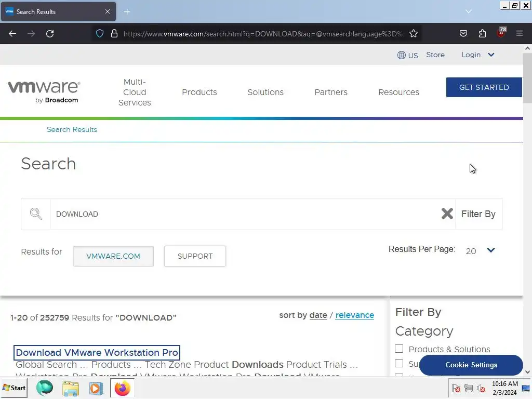
Task: Open Firefox hamburger menu
Action: tap(520, 33)
